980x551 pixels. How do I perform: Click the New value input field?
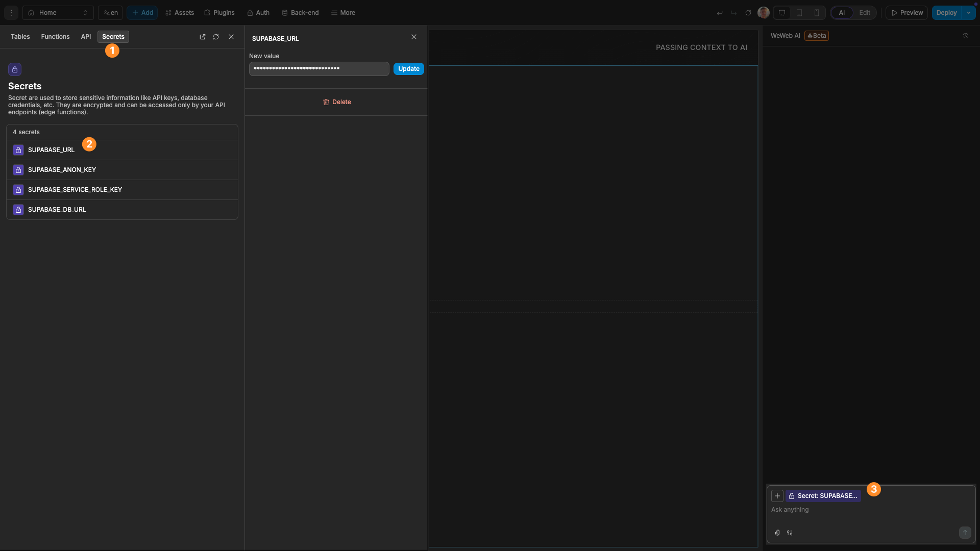319,69
